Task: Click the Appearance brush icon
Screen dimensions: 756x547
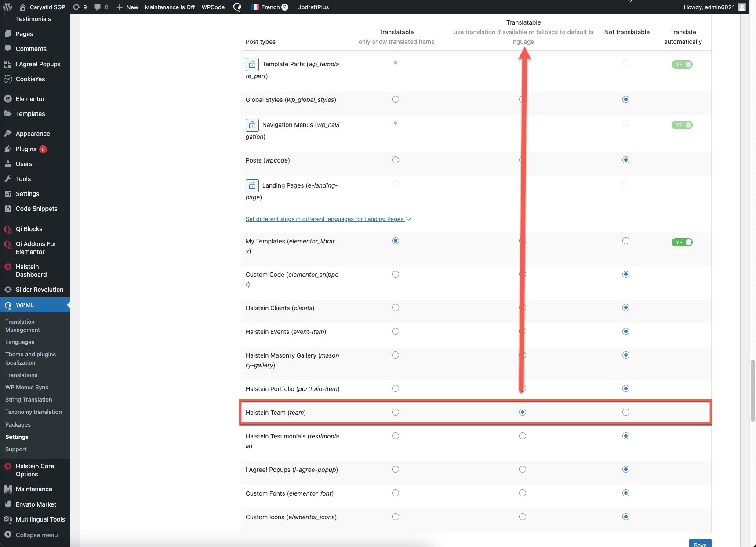Action: [8, 134]
